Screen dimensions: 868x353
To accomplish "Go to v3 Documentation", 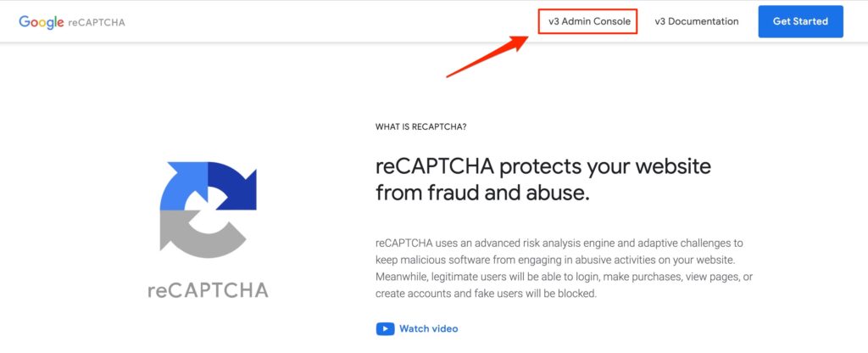I will [697, 21].
